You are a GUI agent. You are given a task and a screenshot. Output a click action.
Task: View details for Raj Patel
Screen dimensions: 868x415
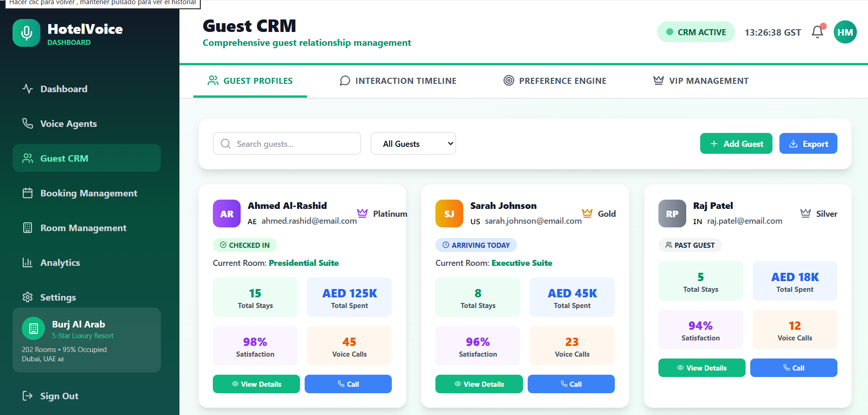point(702,368)
